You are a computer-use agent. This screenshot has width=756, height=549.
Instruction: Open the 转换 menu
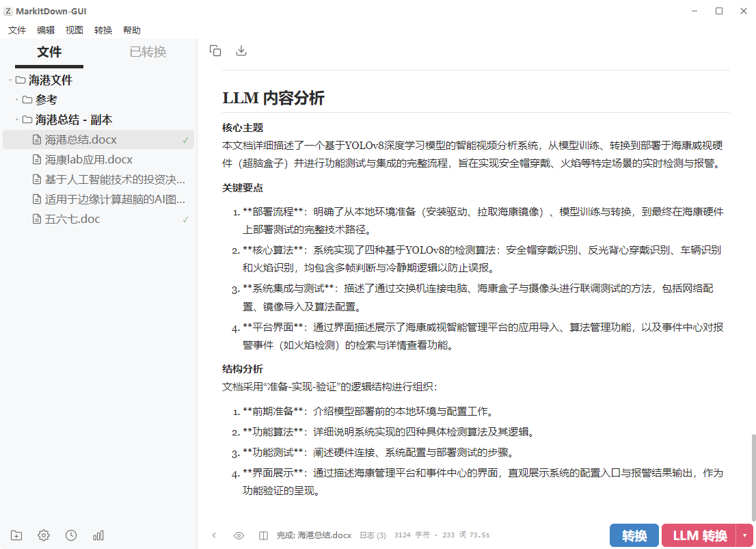pyautogui.click(x=103, y=30)
